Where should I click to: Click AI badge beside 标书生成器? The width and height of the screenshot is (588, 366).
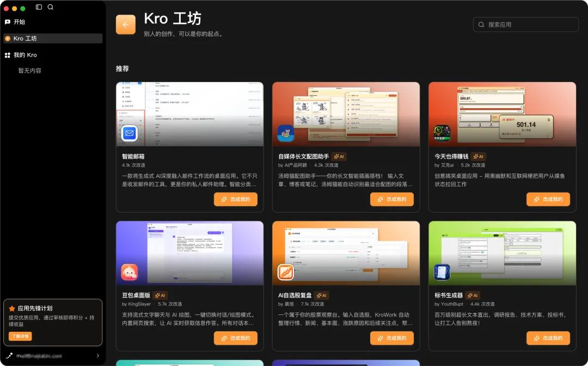click(473, 295)
